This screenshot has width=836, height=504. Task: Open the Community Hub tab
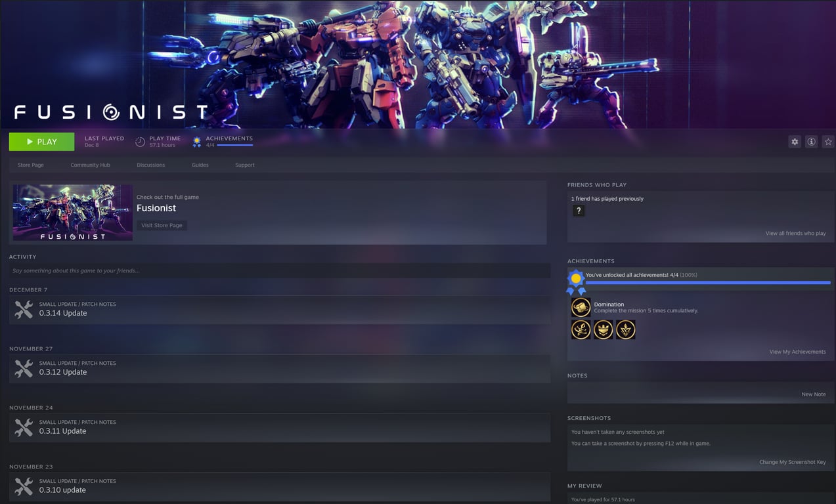point(90,165)
